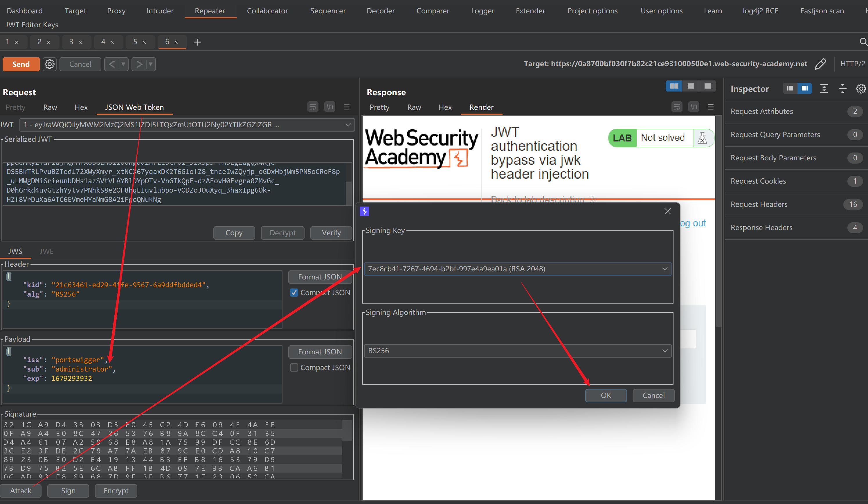The width and height of the screenshot is (868, 504).
Task: Go to next request with forward arrow
Action: [x=139, y=64]
